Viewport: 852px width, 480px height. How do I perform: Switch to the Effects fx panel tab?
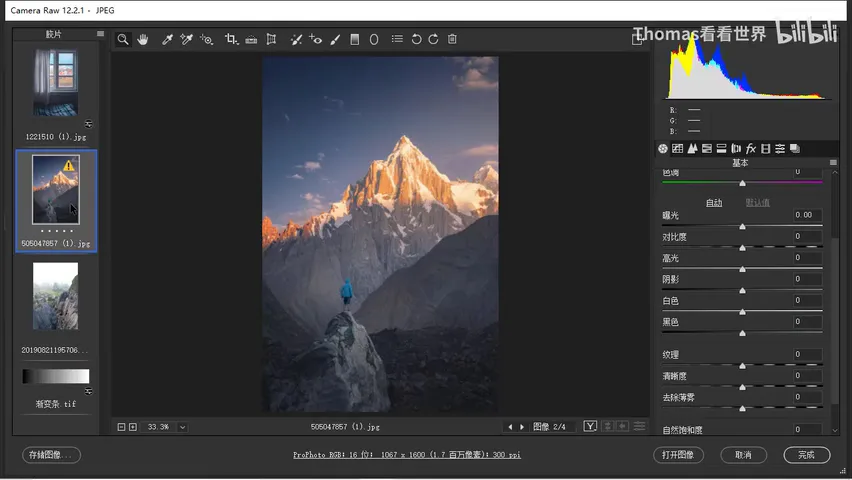tap(751, 148)
